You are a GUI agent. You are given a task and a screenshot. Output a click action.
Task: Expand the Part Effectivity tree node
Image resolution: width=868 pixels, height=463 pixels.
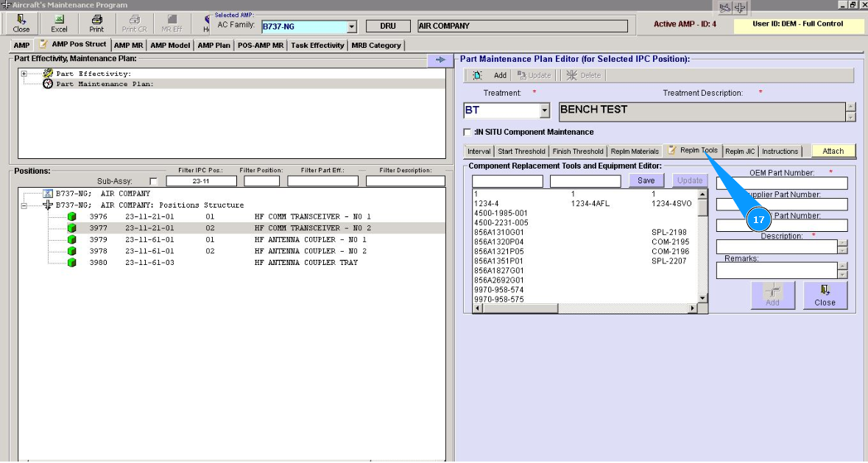click(x=24, y=74)
